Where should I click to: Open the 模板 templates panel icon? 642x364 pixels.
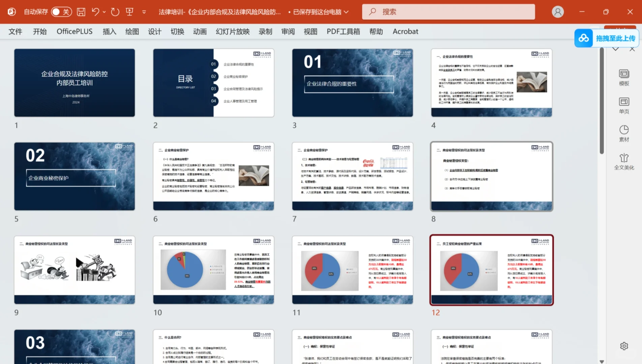click(624, 78)
